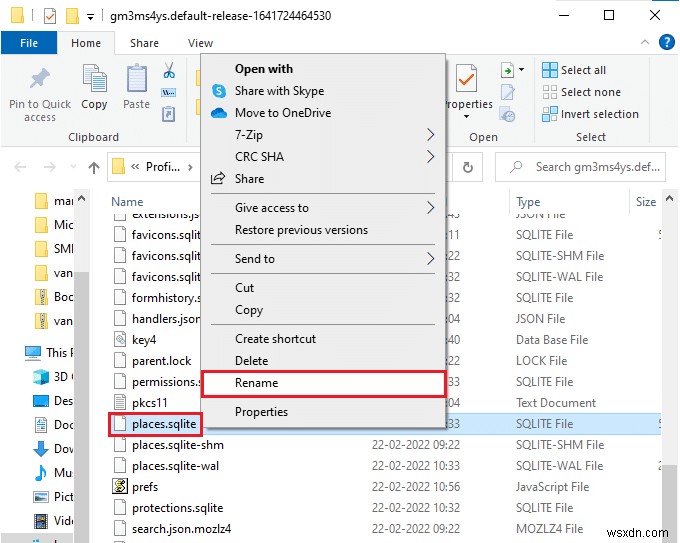Image resolution: width=680 pixels, height=543 pixels.
Task: Click the OneDrive cloud icon in menu
Action: (x=219, y=113)
